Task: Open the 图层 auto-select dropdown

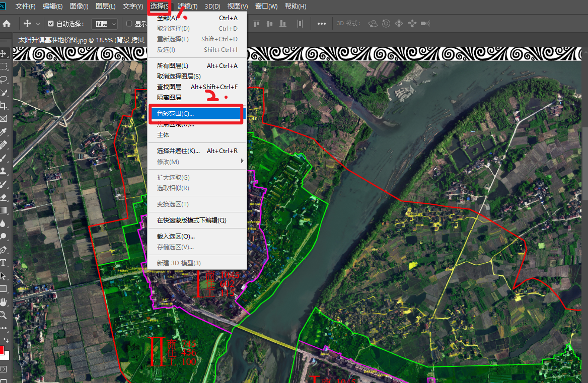Action: point(104,24)
